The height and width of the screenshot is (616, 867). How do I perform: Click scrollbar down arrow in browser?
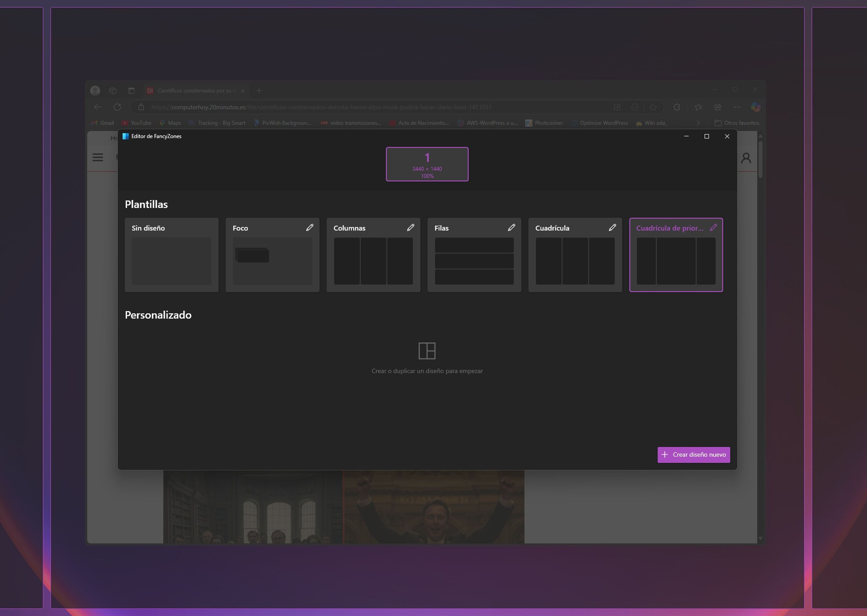(x=760, y=538)
